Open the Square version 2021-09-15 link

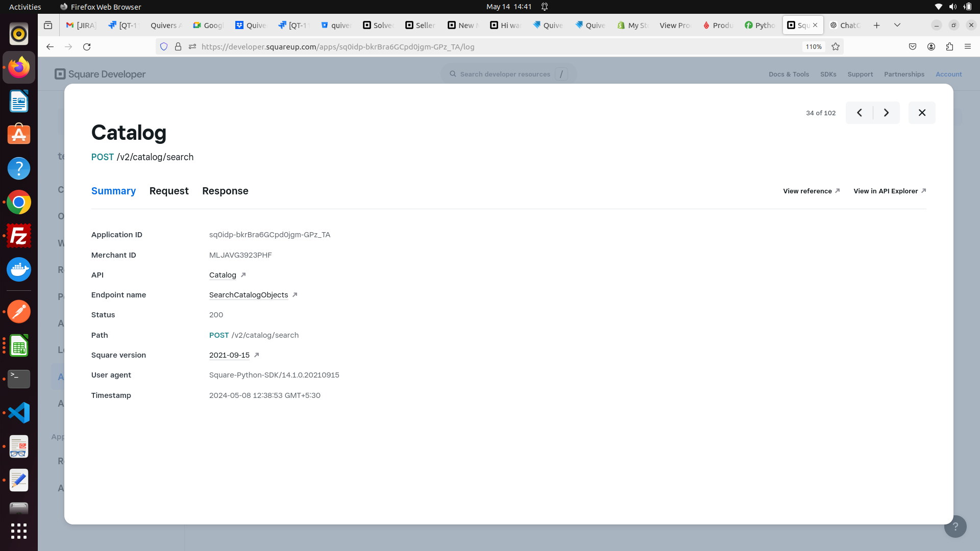229,355
